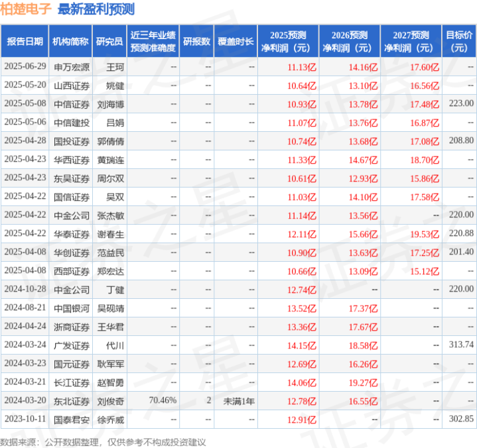This screenshot has width=477, height=448.
Task: Click the 柏楚电子 title text
Action: coord(26,9)
